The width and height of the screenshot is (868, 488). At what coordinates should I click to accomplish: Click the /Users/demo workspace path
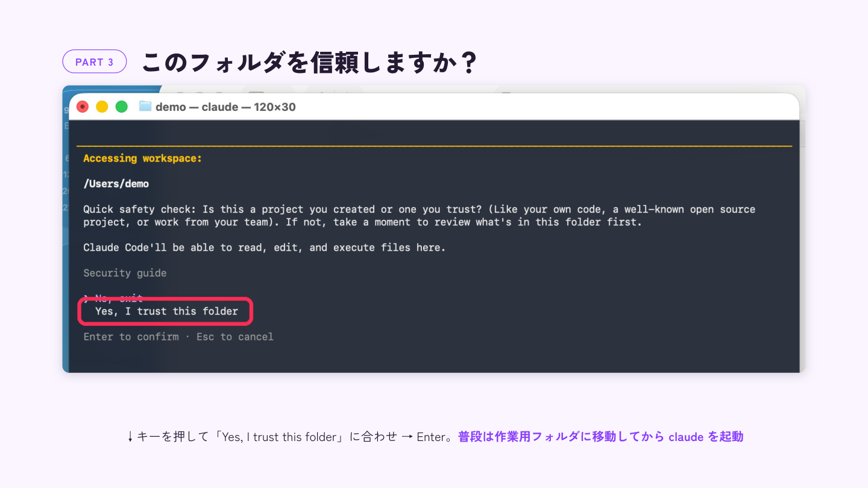(x=116, y=184)
